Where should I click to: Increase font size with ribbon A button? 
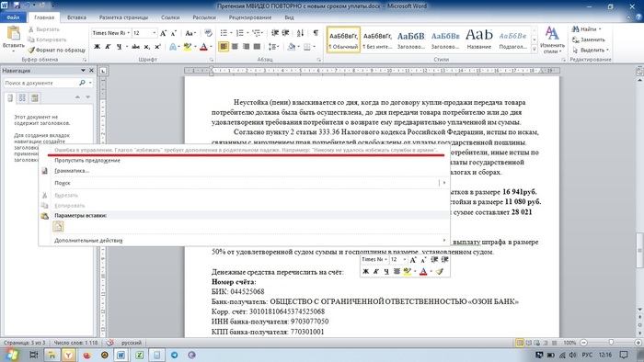click(163, 33)
